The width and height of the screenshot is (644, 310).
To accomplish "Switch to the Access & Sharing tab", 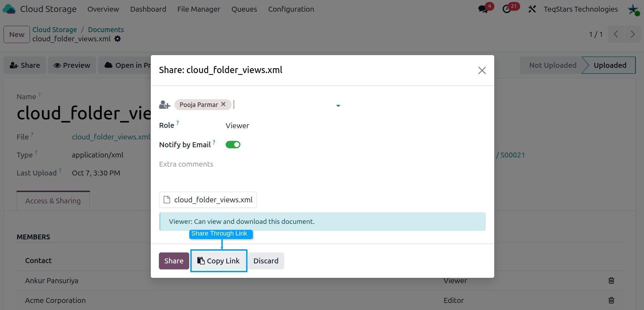I will pyautogui.click(x=53, y=201).
